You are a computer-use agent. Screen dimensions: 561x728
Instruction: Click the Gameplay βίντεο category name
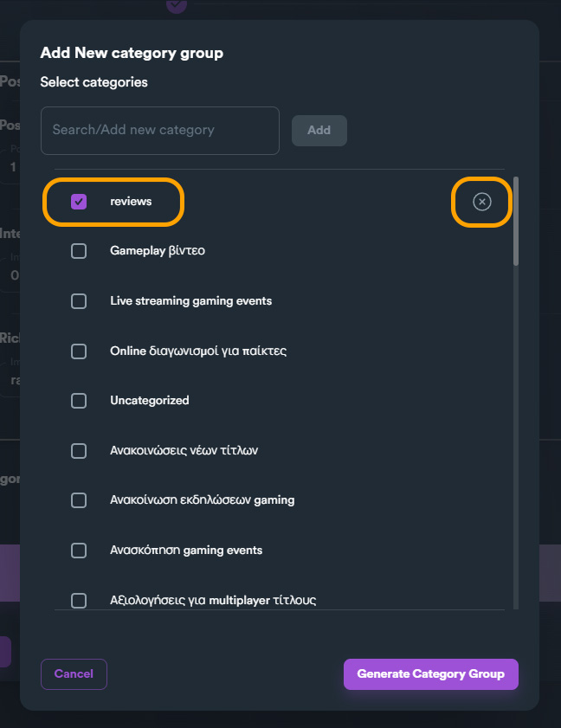[x=158, y=251]
